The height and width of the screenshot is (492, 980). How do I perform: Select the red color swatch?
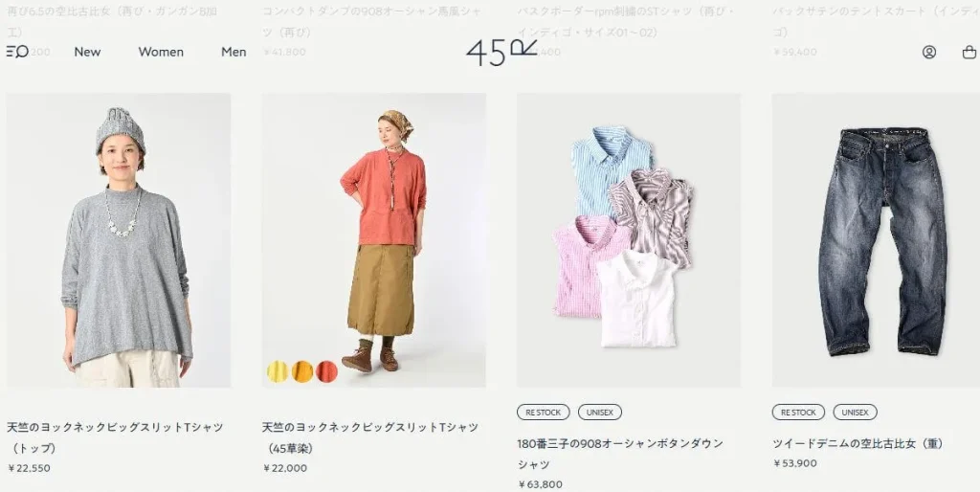tap(326, 371)
